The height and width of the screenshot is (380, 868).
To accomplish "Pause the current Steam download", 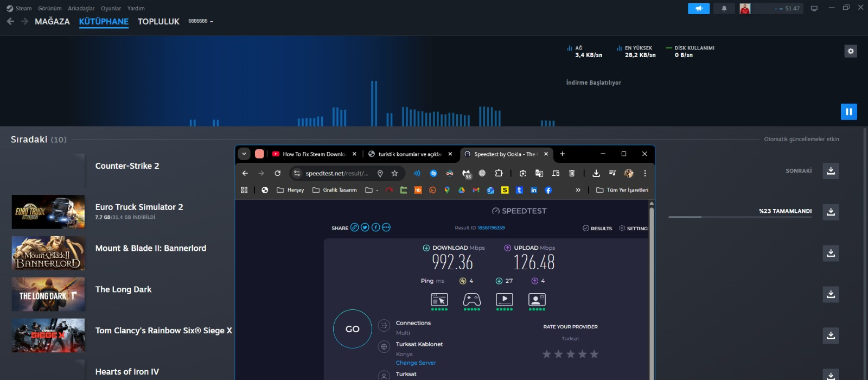I will [x=848, y=112].
